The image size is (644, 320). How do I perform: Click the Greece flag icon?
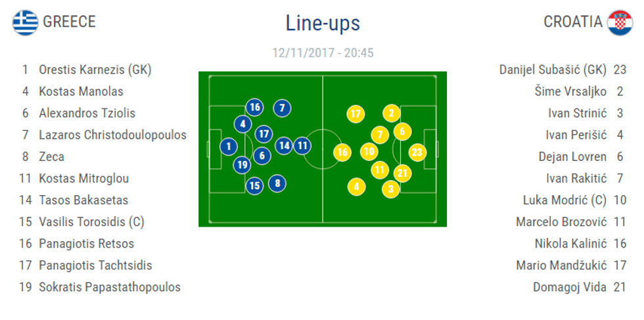[x=25, y=22]
